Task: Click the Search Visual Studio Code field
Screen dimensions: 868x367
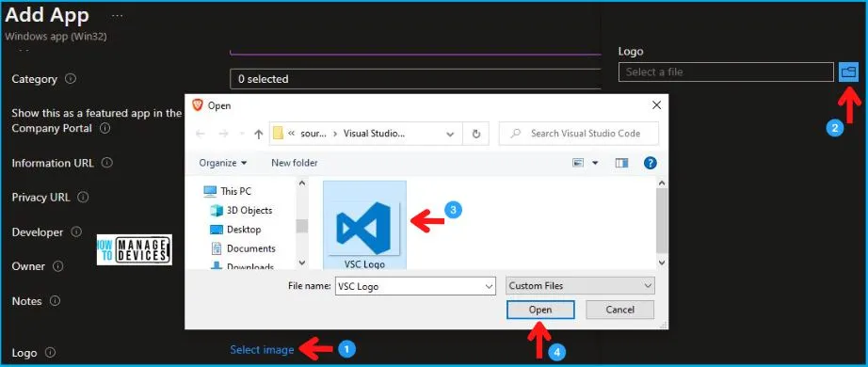Action: tap(579, 134)
